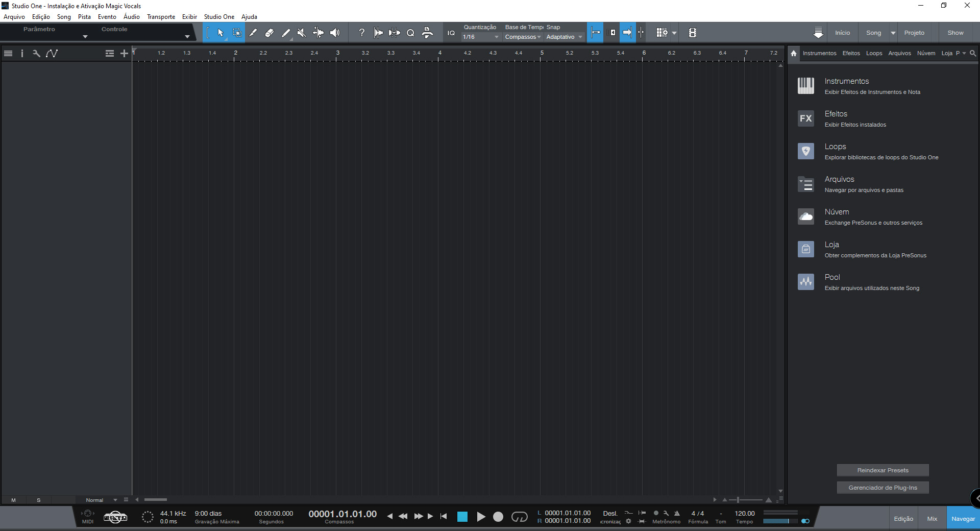This screenshot has height=531, width=980.
Task: Toggle the loop playback button
Action: 519,517
